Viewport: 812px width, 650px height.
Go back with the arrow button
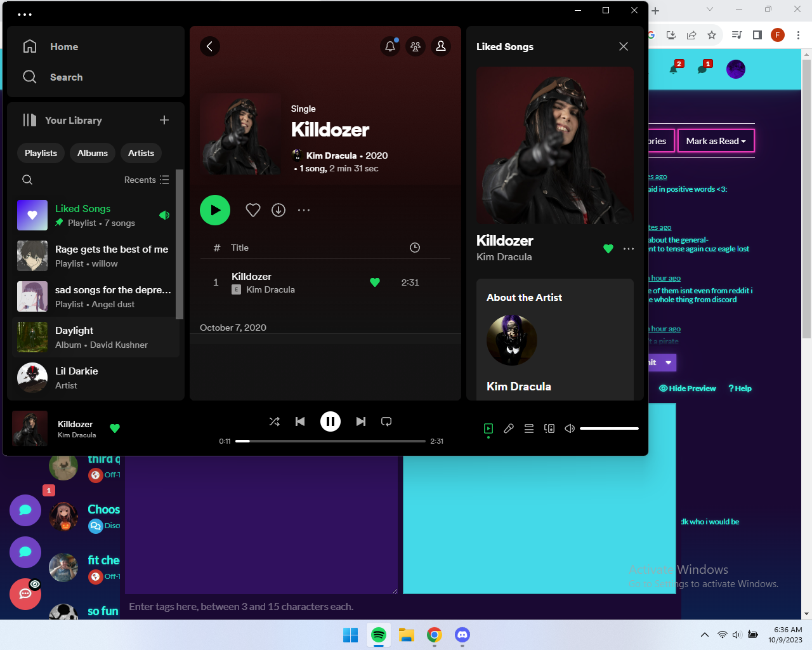[210, 46]
